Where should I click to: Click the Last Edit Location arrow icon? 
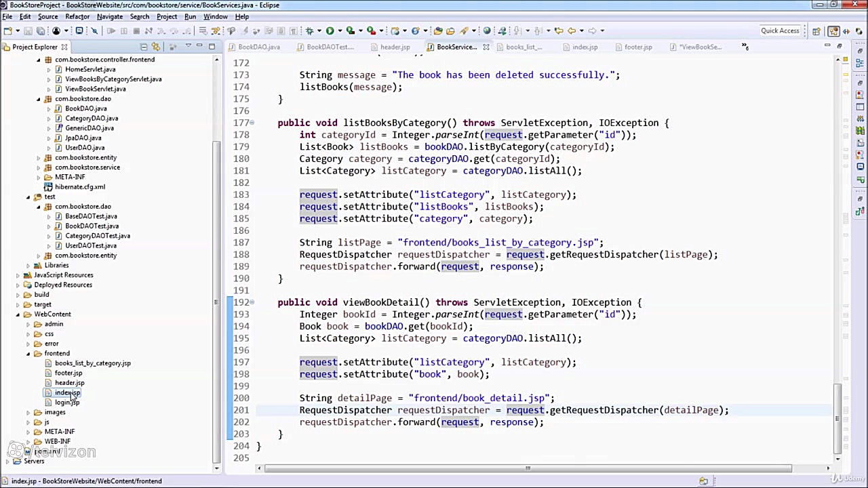(x=558, y=30)
